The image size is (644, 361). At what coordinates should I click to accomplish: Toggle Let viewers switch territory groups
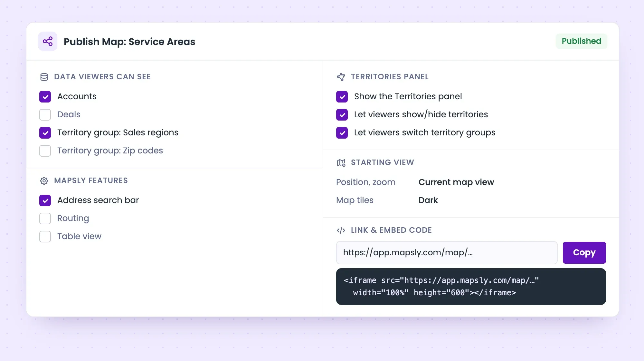click(342, 133)
